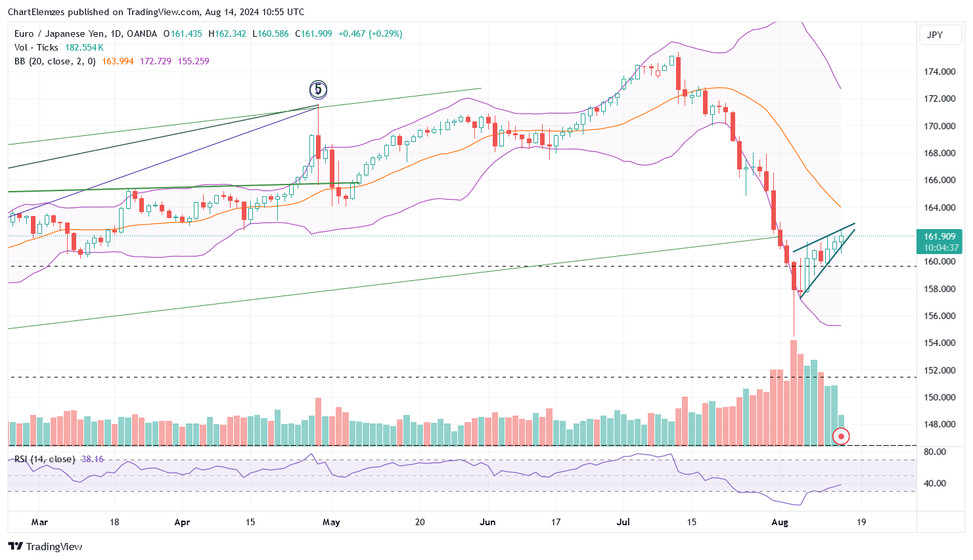
Task: Click the current price label 161.909
Action: (939, 236)
